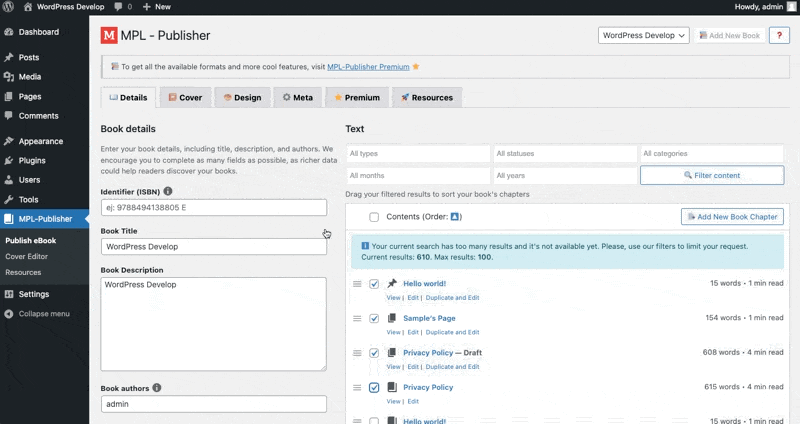Follow the MPL-Publisher Premium link
Viewport: 800px width, 424px height.
point(368,67)
